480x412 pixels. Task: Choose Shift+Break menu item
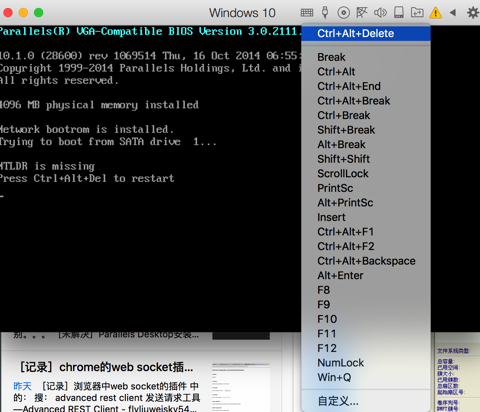coord(366,130)
